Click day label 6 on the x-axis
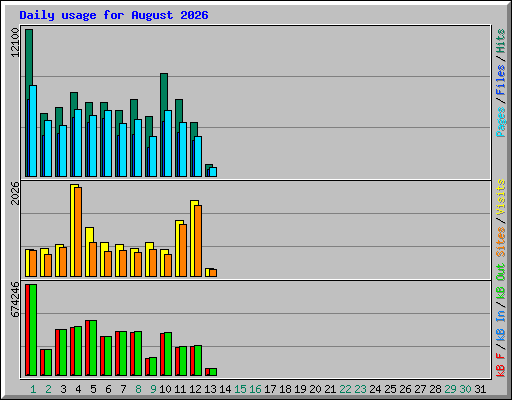 (x=108, y=389)
